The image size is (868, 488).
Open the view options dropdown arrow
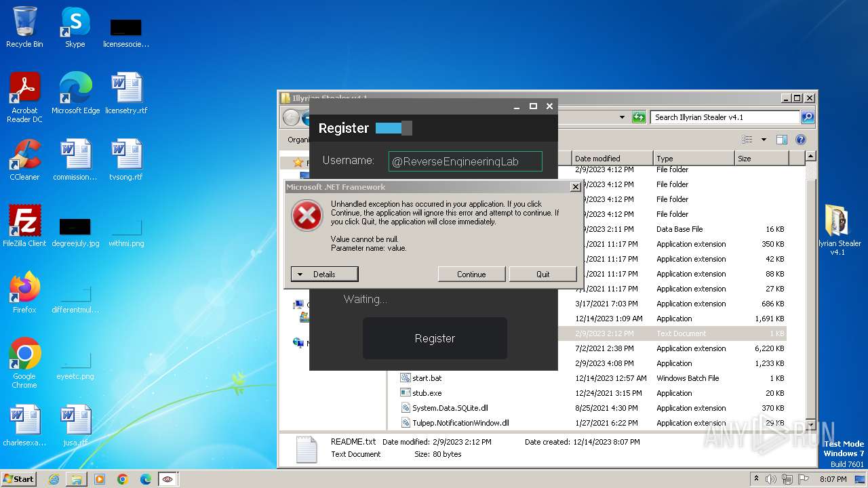[x=764, y=140]
